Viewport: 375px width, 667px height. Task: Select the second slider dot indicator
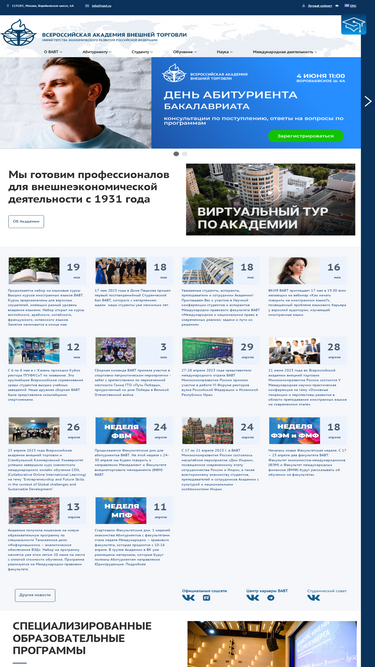tap(185, 154)
